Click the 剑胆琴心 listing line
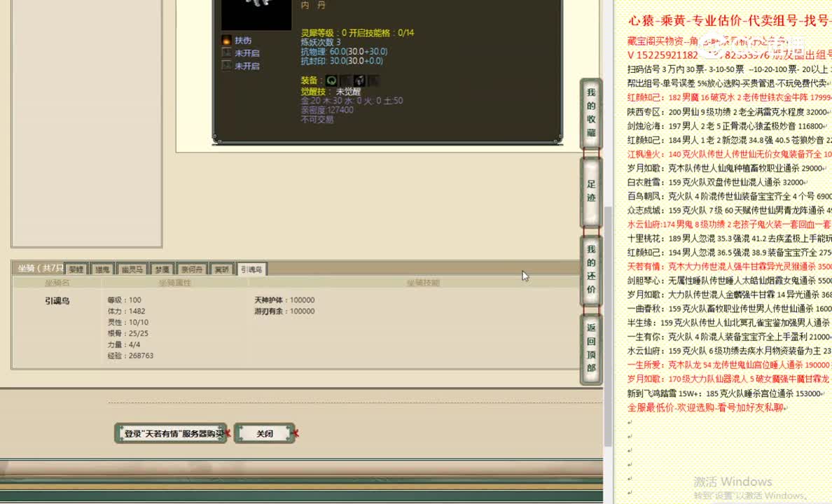Viewport: 832px width, 504px height. coord(729,280)
